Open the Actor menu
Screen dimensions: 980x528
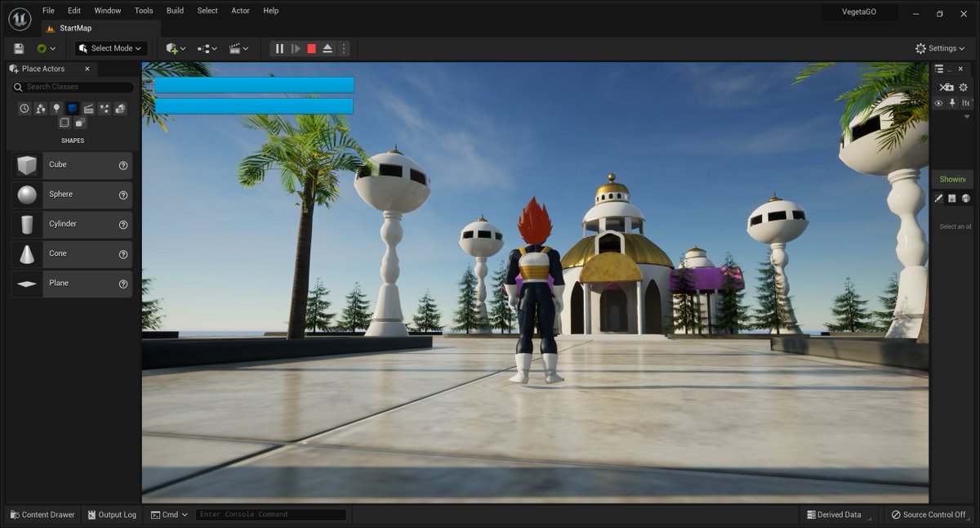click(x=240, y=11)
